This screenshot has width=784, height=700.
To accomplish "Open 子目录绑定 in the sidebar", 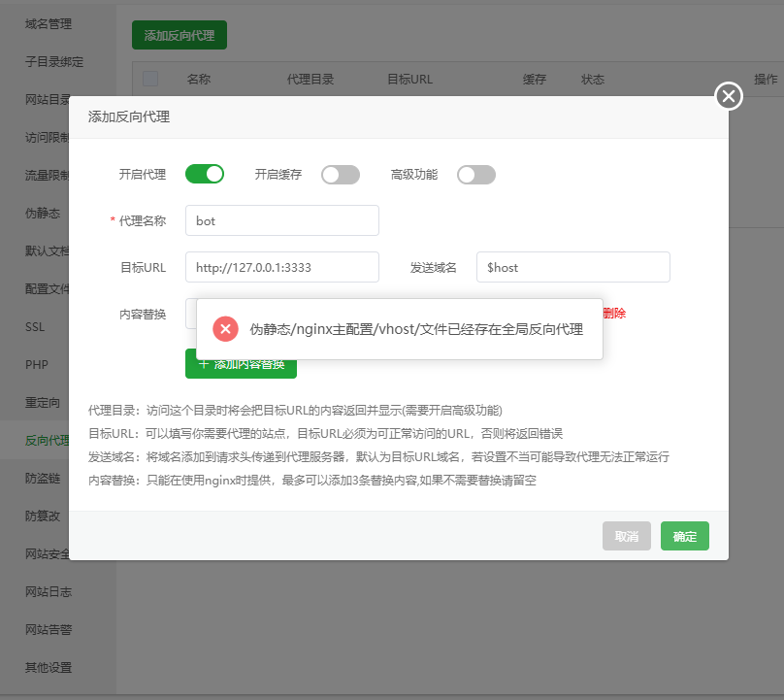I will 54,61.
